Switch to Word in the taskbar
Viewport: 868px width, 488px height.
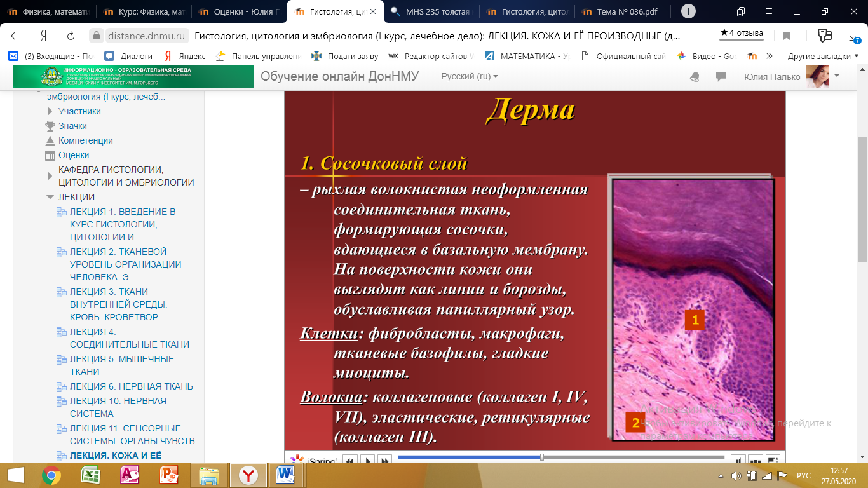coord(286,475)
